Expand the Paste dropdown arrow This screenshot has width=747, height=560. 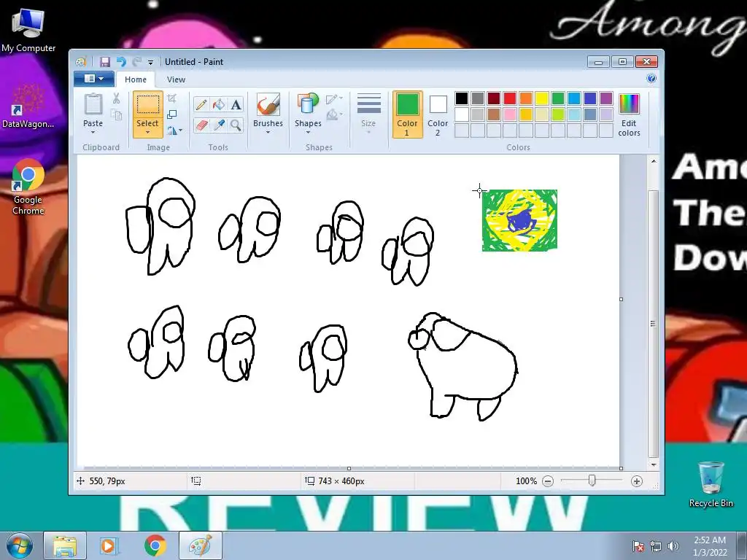(x=93, y=133)
